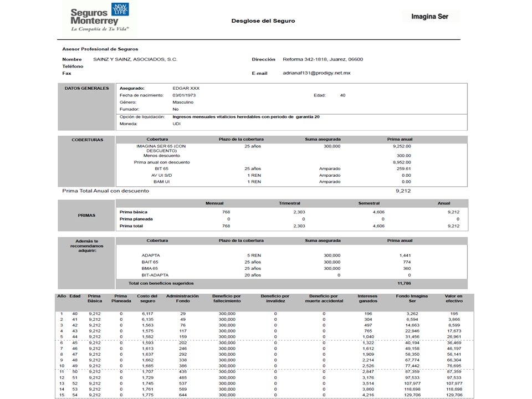Click coverage "BAM UI"

[x=161, y=182]
